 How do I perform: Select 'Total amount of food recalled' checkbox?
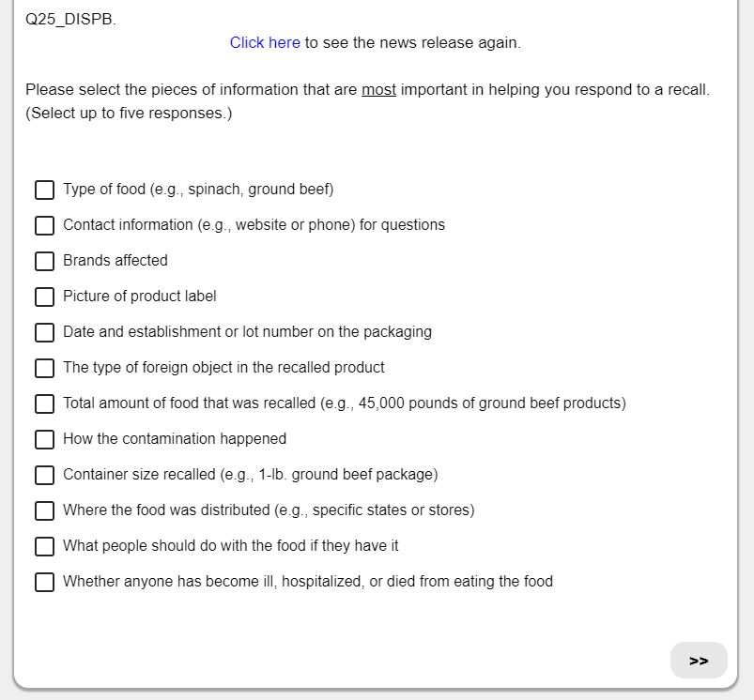pyautogui.click(x=45, y=403)
